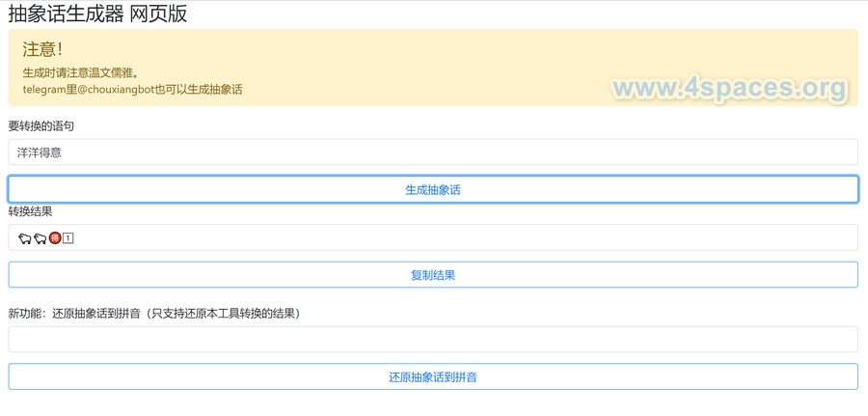868x416 pixels.
Task: Click the red circled 得 emoji
Action: 55,237
